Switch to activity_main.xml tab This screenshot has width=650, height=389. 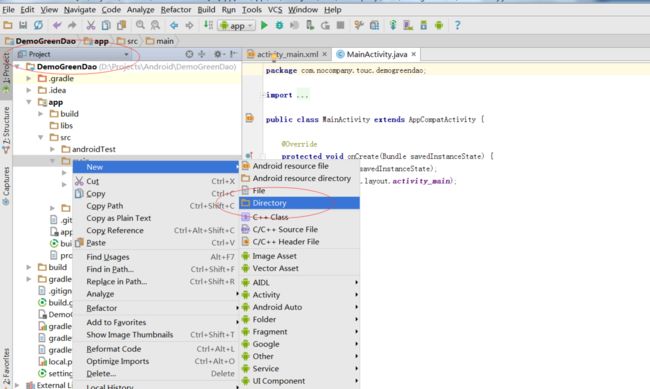287,54
